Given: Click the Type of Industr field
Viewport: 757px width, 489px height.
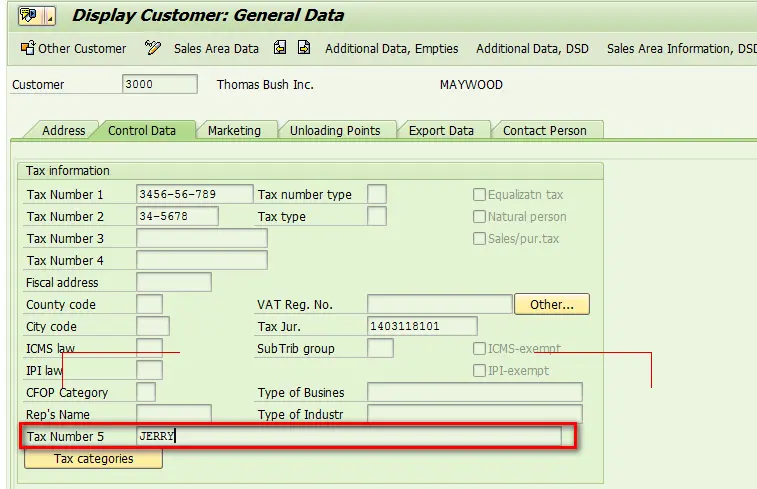Looking at the screenshot, I should point(475,414).
